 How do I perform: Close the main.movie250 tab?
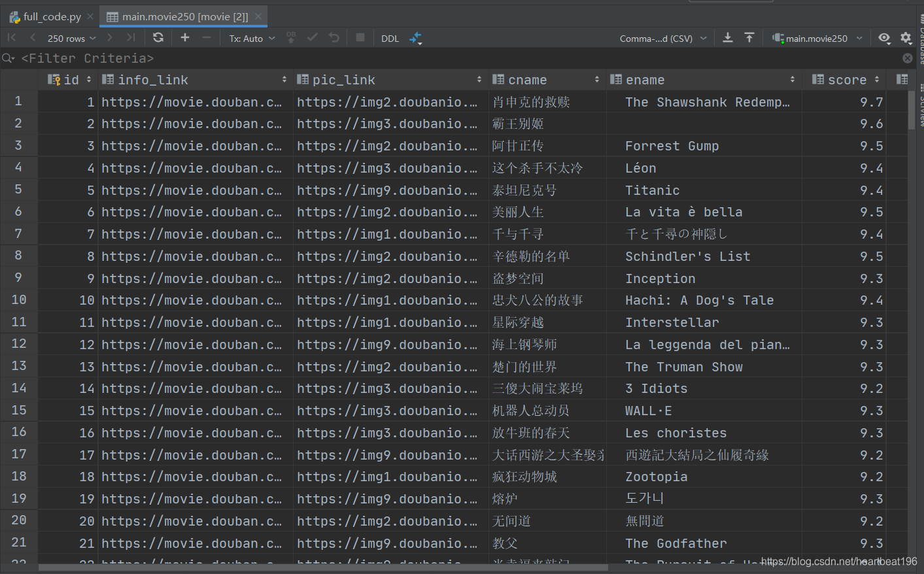click(259, 16)
